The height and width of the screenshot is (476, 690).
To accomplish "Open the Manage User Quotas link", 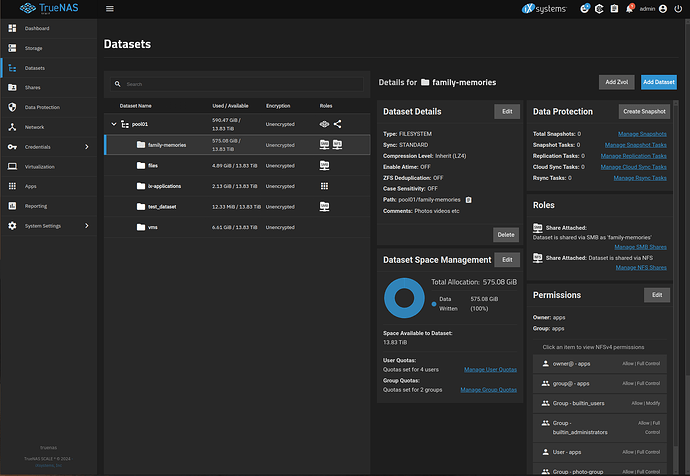I will [490, 370].
